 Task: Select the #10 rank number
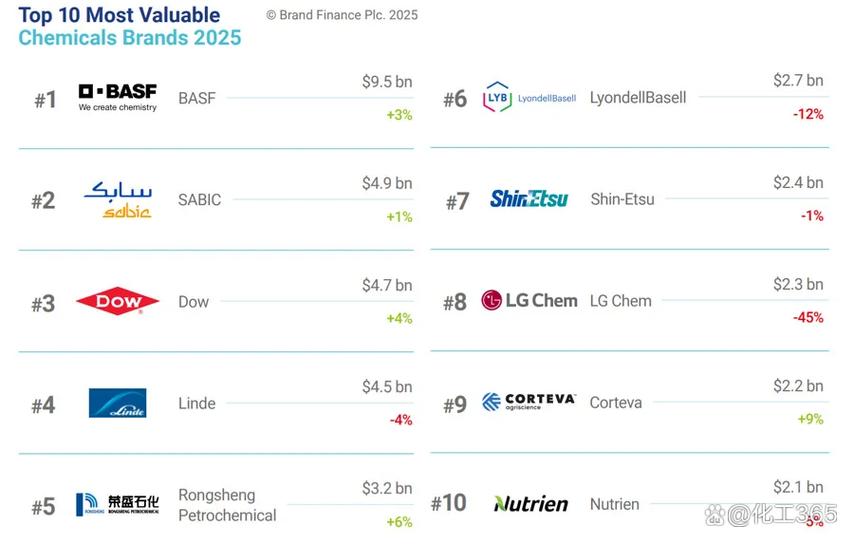point(449,503)
